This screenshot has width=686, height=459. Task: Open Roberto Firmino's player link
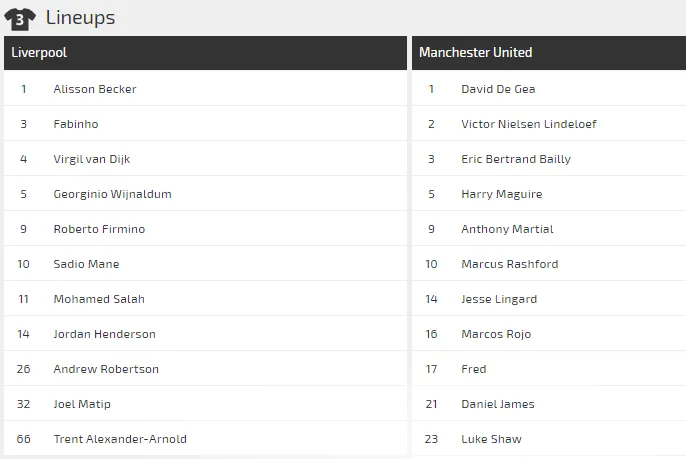(99, 229)
